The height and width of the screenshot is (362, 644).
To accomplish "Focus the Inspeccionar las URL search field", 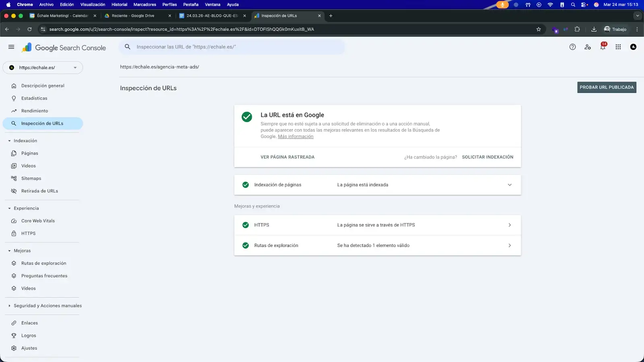I will click(237, 47).
